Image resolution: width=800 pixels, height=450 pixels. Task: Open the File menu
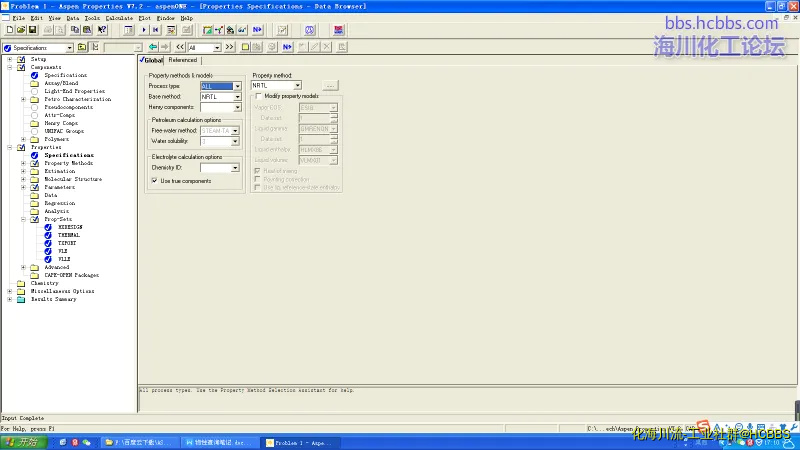point(18,18)
